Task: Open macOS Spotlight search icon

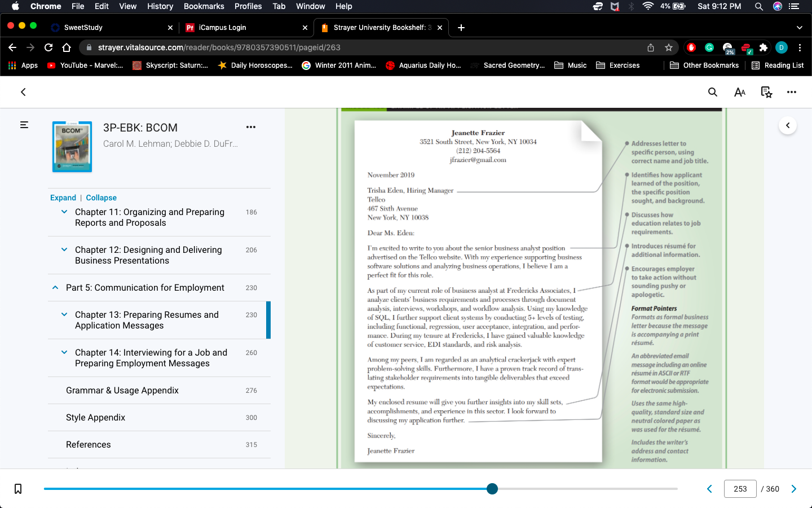Action: pos(758,6)
